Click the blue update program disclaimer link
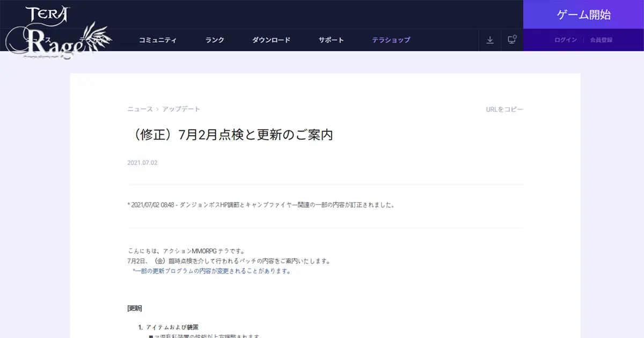Viewport: 644px width, 338px height. click(211, 271)
